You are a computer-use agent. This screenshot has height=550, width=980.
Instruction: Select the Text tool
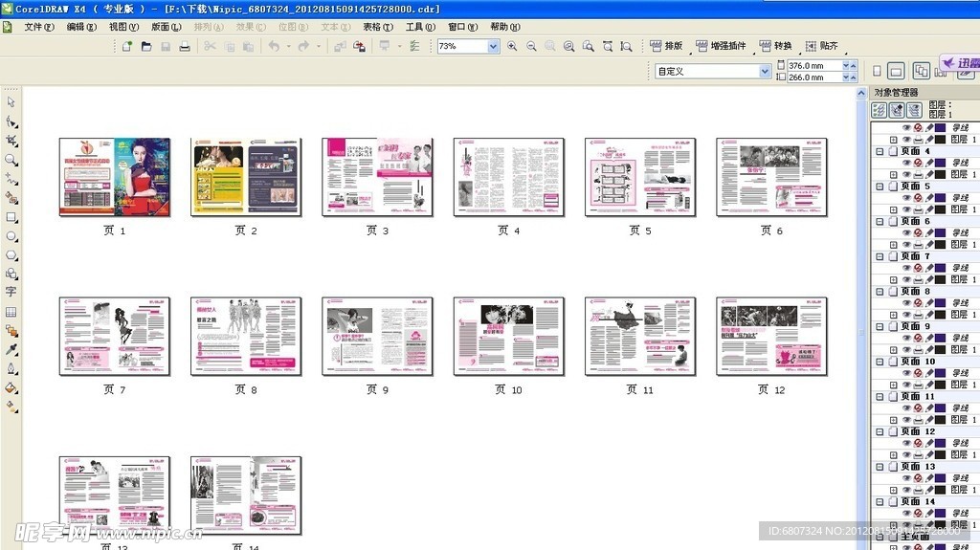(11, 292)
